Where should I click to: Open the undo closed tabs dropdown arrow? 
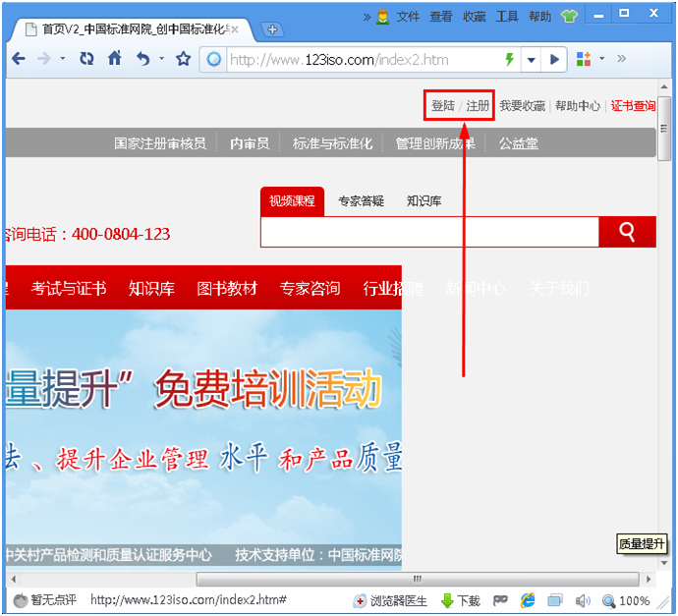[x=161, y=59]
